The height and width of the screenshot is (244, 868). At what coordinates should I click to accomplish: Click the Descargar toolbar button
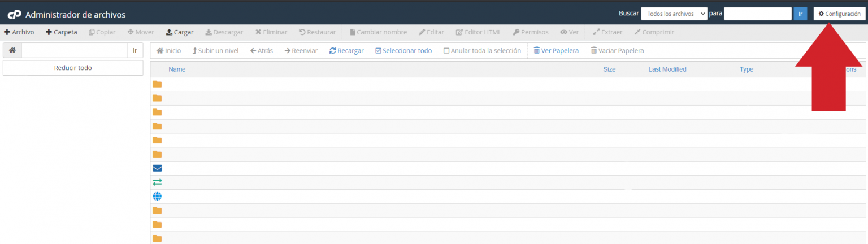[x=224, y=32]
